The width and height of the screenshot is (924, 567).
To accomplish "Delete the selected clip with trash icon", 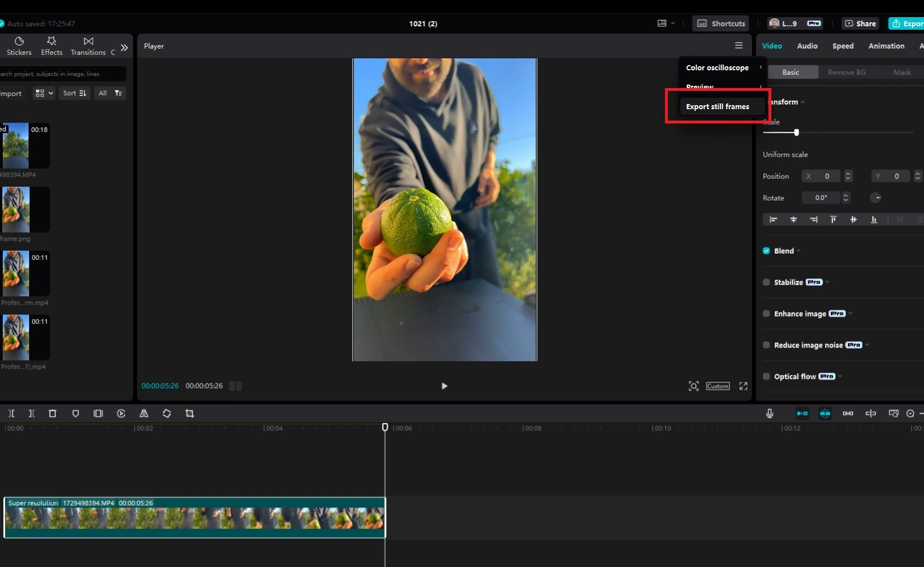I will click(53, 413).
